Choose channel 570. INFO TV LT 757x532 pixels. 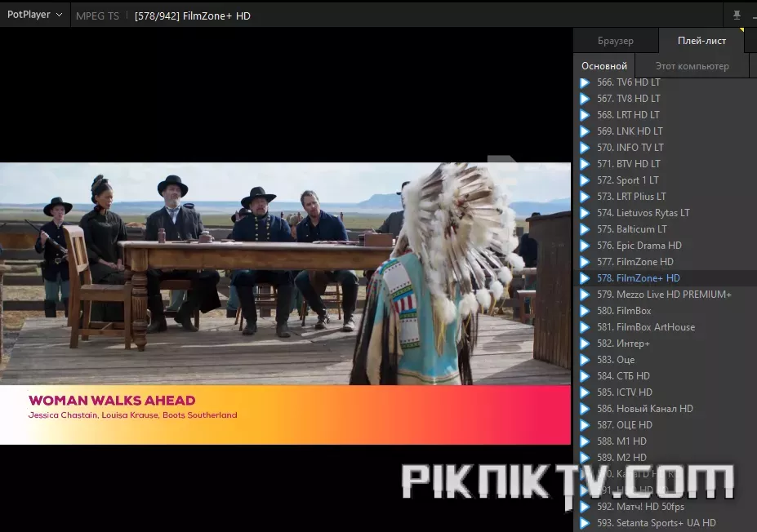pos(630,148)
